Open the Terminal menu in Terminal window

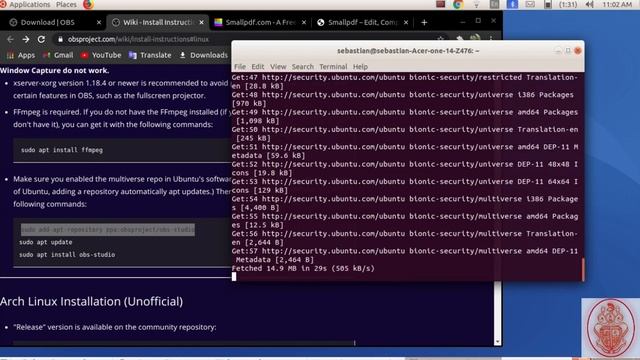333,67
